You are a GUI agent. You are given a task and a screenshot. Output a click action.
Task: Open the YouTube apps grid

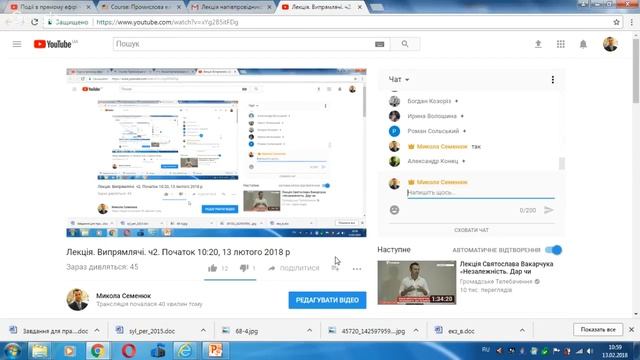[561, 44]
